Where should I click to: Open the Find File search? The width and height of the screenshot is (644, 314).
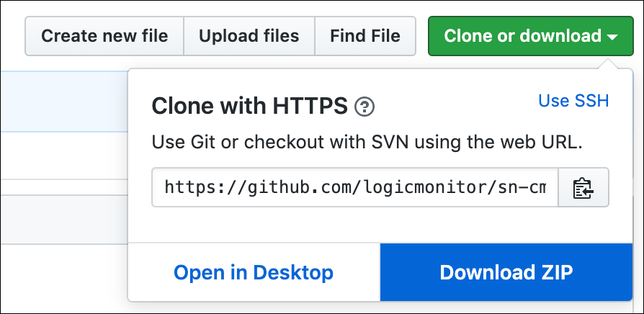point(365,36)
